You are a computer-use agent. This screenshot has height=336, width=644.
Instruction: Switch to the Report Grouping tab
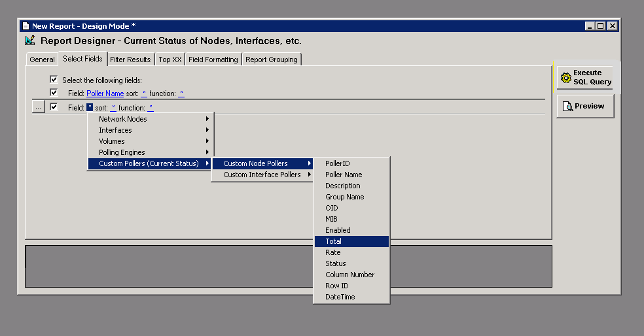[272, 59]
